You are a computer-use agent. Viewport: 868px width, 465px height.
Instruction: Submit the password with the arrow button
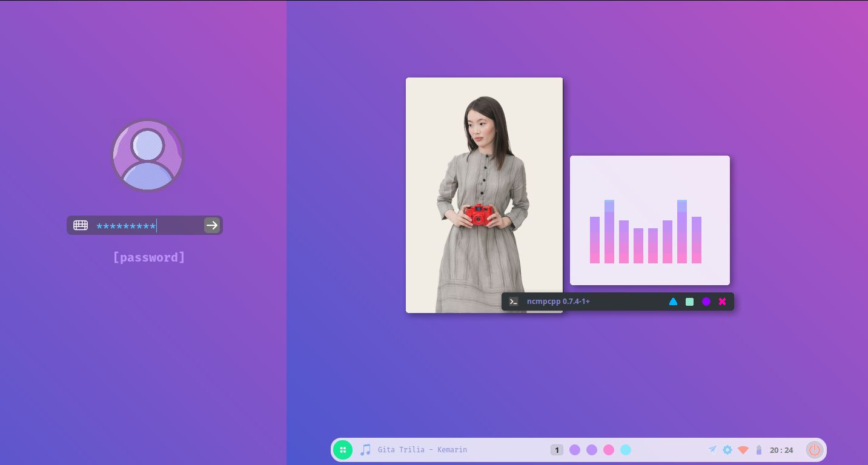[211, 225]
